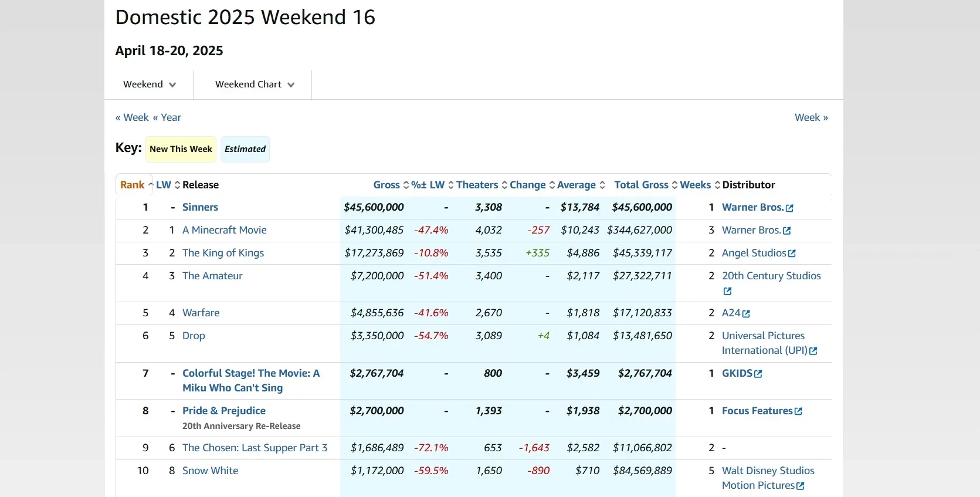Open external link icon under 20th Century Studios

click(x=727, y=291)
